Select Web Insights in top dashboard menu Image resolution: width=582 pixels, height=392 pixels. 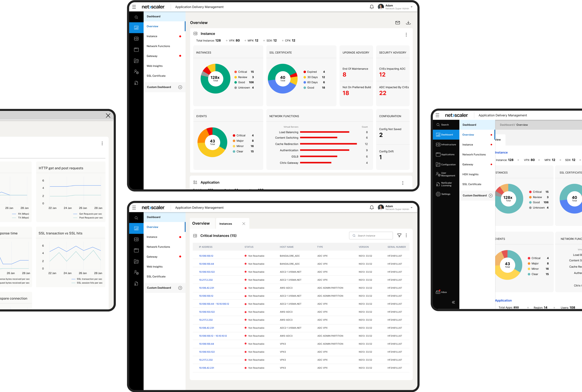coord(155,66)
